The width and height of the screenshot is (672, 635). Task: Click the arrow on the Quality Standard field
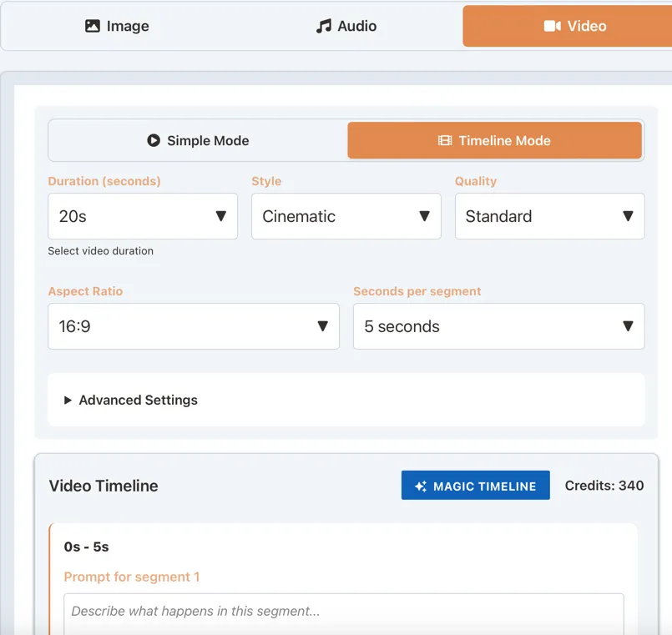pos(628,216)
